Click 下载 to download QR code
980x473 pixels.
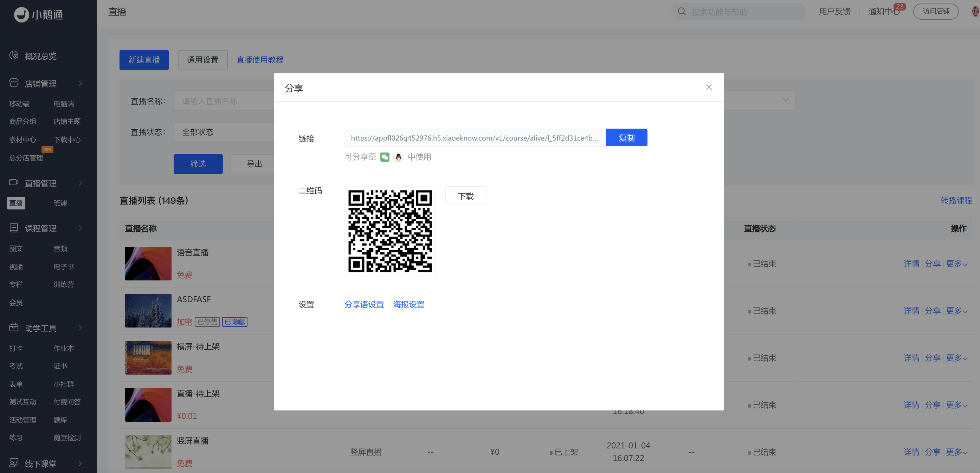click(466, 196)
